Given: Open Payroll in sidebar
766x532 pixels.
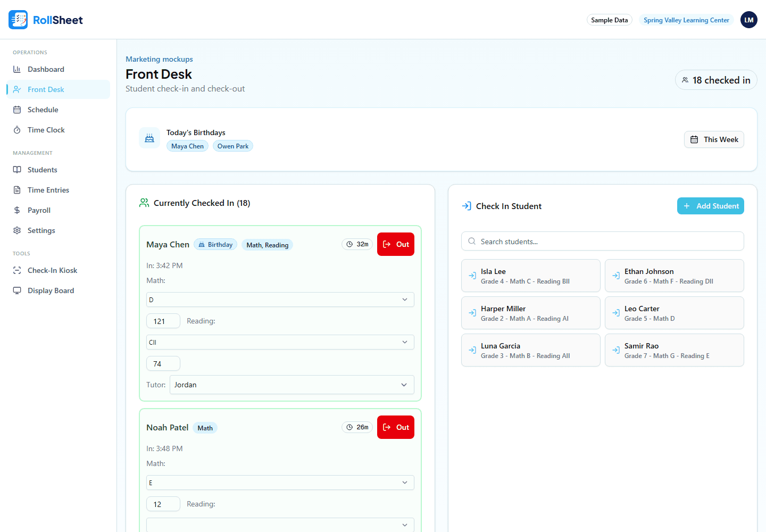Looking at the screenshot, I should [58, 210].
